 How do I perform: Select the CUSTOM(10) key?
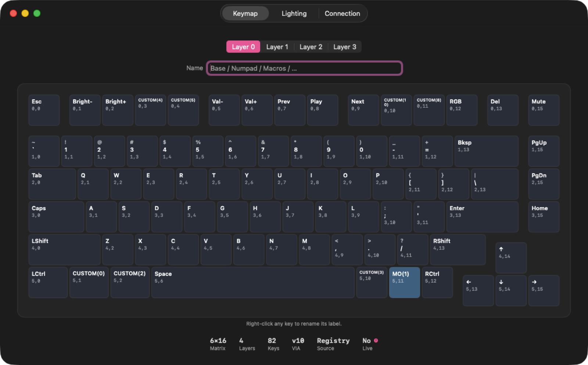(x=396, y=110)
